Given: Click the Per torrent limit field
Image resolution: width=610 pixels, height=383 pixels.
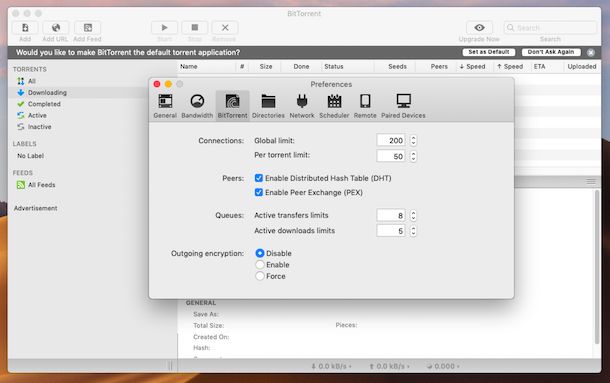Looking at the screenshot, I should tap(391, 156).
